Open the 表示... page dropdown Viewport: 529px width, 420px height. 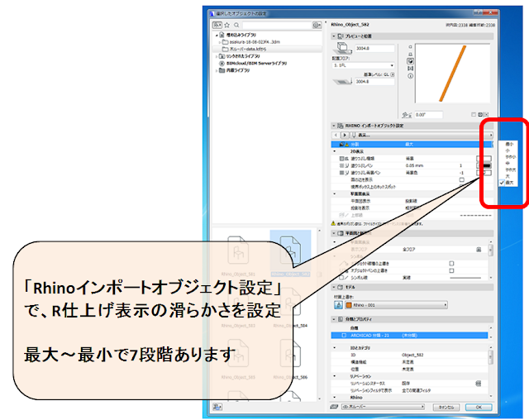coord(422,136)
